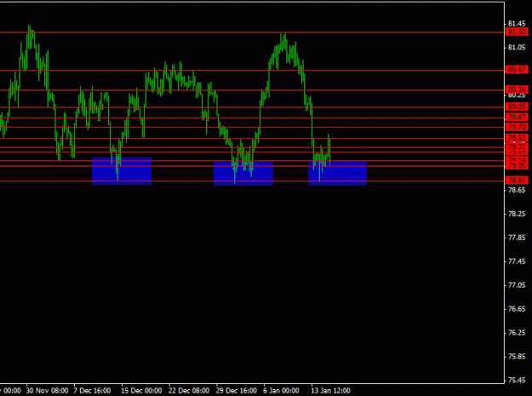Select the blue rectangle above 29 Dec
The image size is (532, 396).
click(x=243, y=174)
